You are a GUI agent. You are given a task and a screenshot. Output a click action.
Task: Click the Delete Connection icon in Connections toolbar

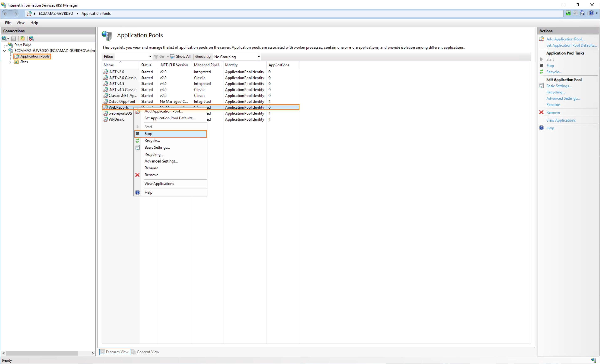31,38
